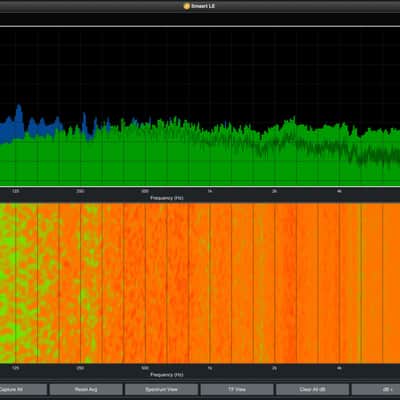
Task: Click the spectrograph display
Action: (x=200, y=283)
